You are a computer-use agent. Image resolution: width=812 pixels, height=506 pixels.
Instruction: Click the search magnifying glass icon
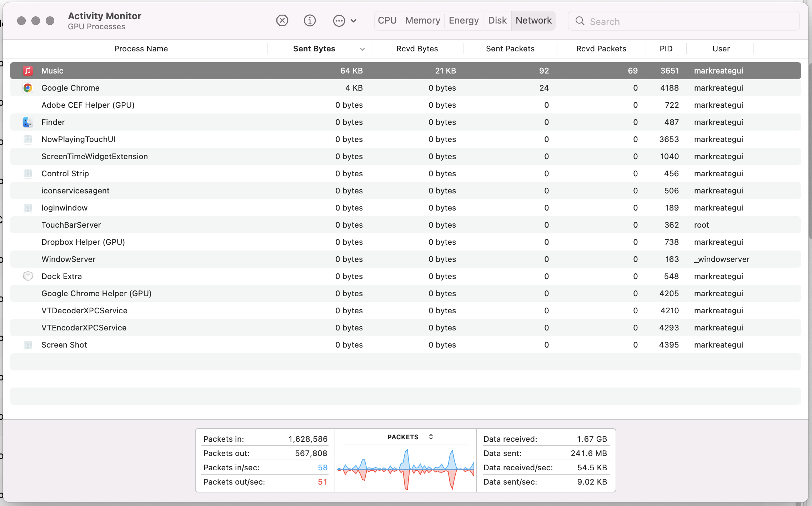(x=580, y=21)
